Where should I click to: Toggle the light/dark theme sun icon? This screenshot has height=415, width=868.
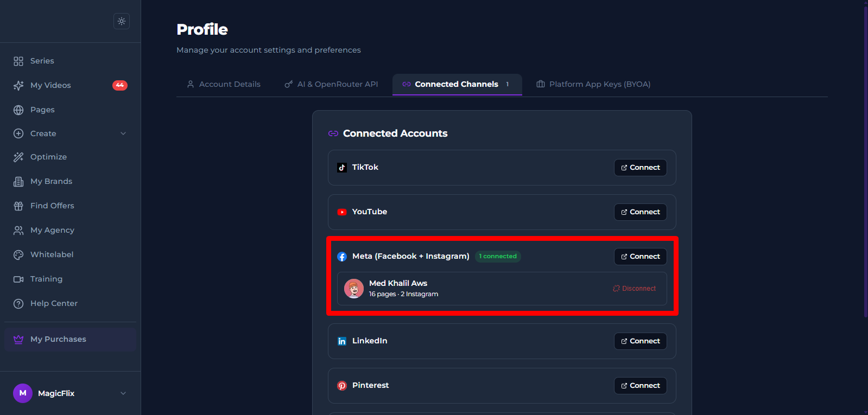[122, 21]
